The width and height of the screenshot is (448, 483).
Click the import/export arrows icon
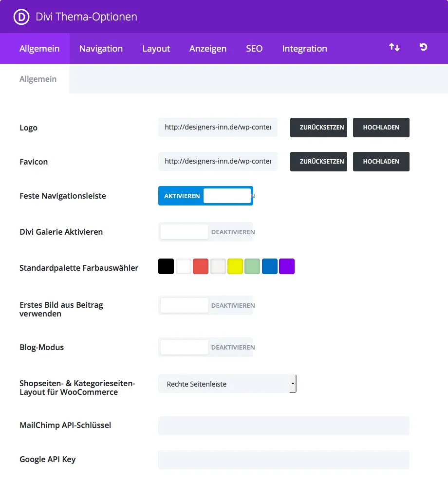pos(394,48)
